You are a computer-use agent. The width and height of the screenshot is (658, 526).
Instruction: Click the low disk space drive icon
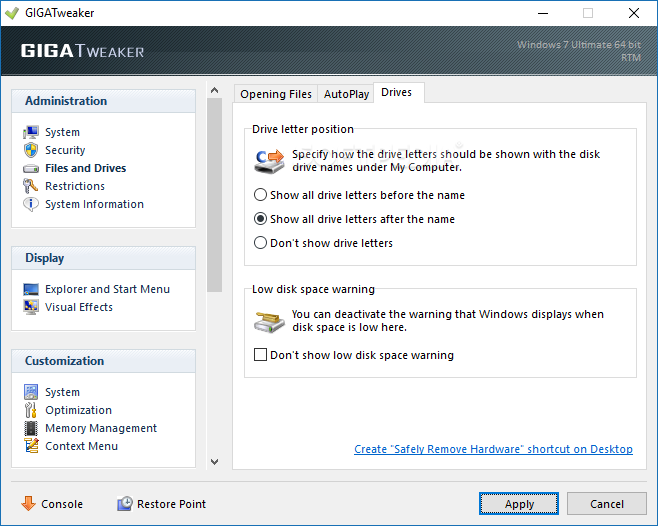(269, 322)
